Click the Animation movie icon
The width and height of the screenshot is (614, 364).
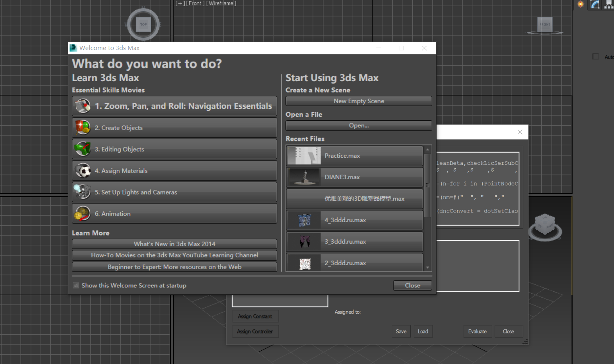pos(82,213)
